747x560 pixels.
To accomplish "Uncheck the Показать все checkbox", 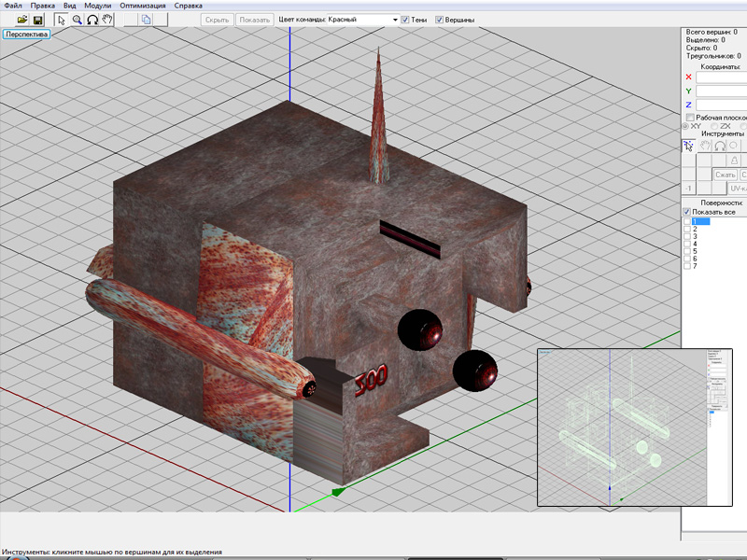I will [x=687, y=213].
